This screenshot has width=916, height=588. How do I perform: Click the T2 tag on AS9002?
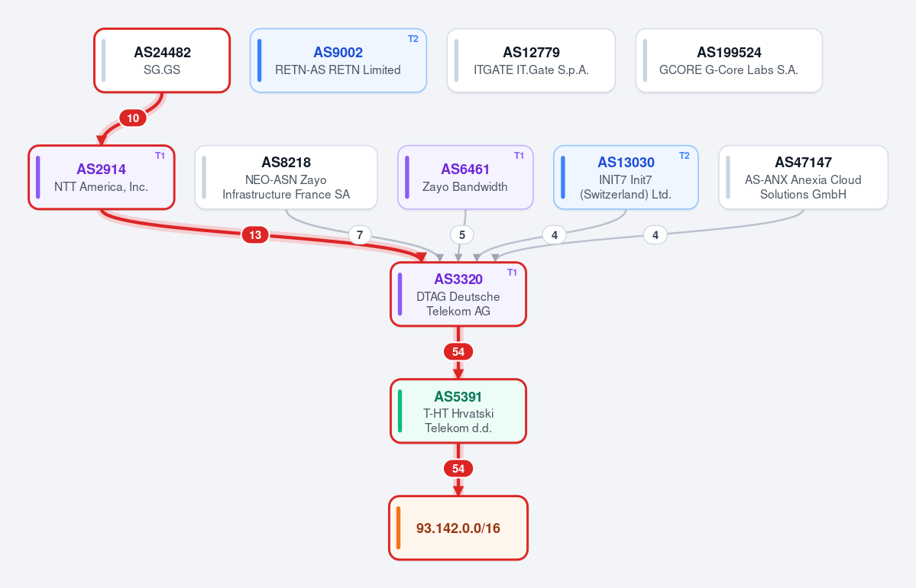tap(413, 38)
